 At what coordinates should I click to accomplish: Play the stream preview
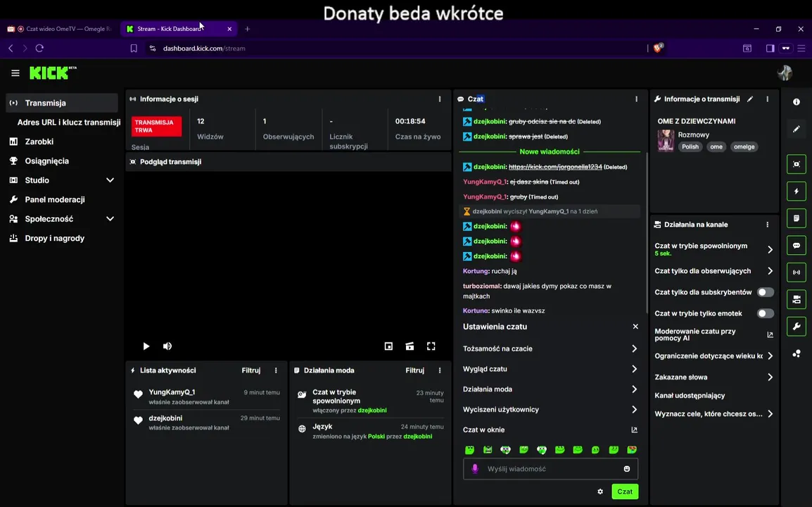coord(146,346)
